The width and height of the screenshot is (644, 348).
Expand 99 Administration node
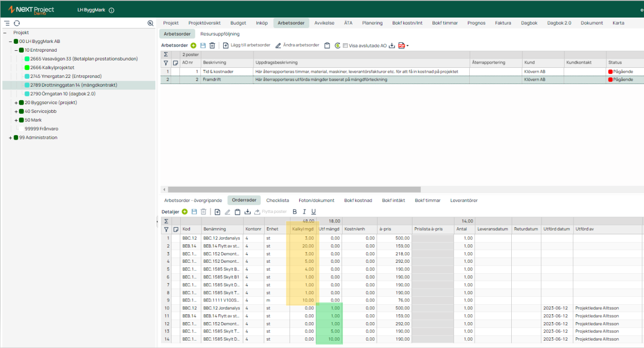pyautogui.click(x=11, y=138)
